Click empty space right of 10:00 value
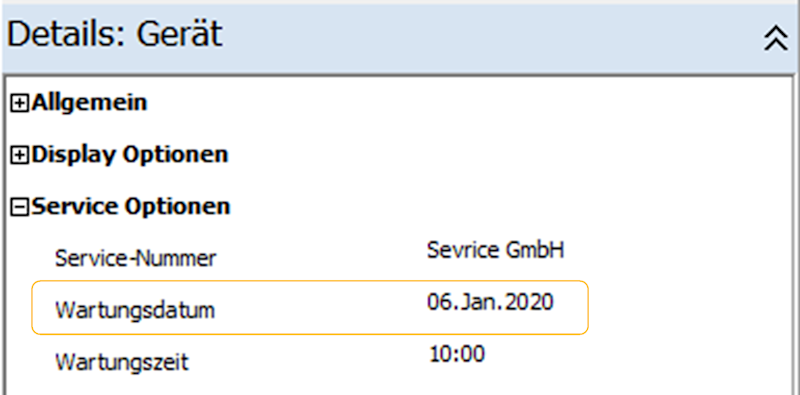The height and width of the screenshot is (395, 800). [638, 356]
